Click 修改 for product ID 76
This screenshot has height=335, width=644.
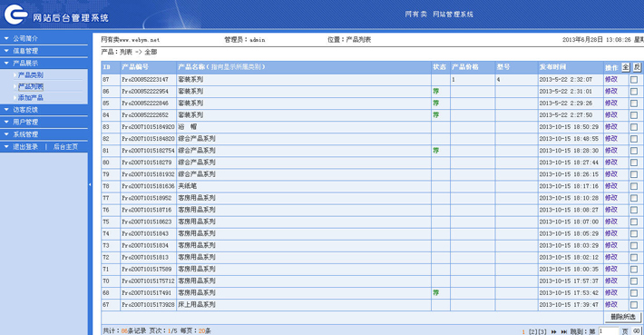[611, 210]
